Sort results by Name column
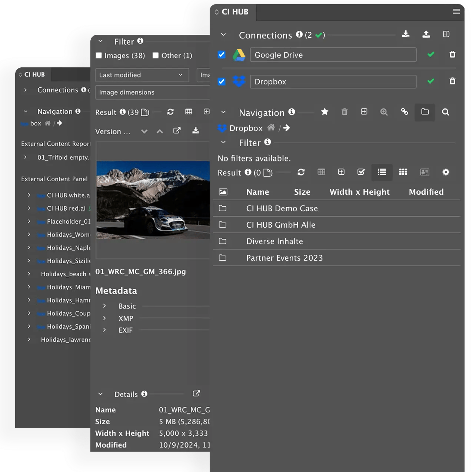 258,192
